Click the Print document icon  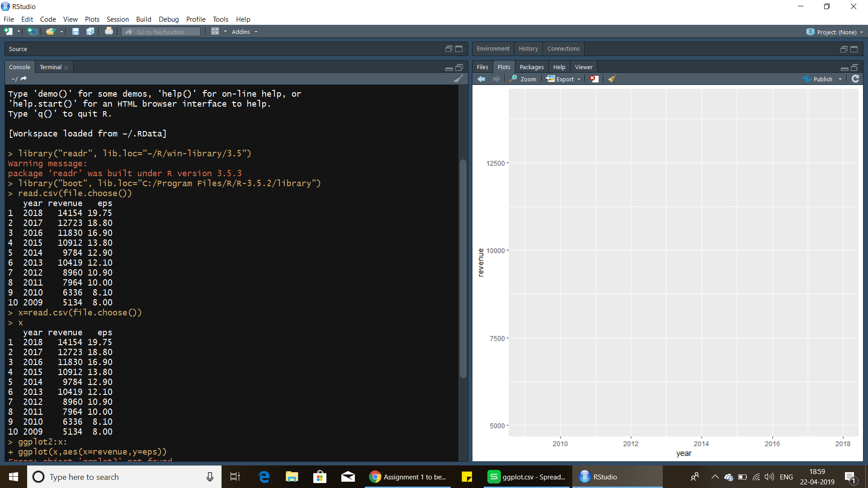tap(108, 32)
